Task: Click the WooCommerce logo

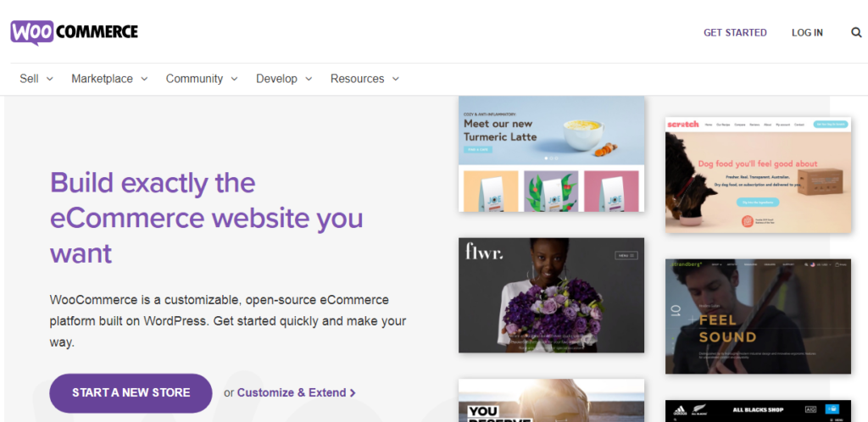Action: pyautogui.click(x=75, y=32)
